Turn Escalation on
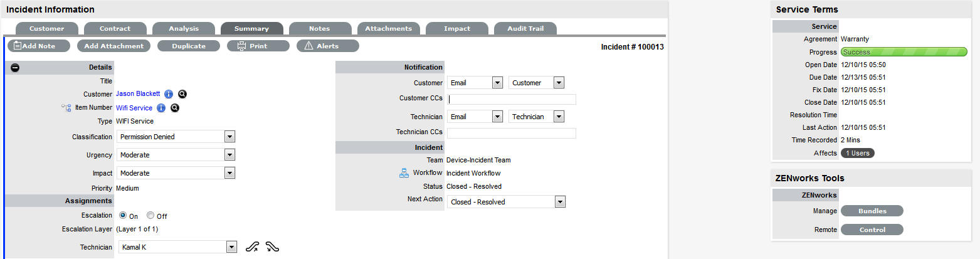The height and width of the screenshot is (259, 980). 122,216
